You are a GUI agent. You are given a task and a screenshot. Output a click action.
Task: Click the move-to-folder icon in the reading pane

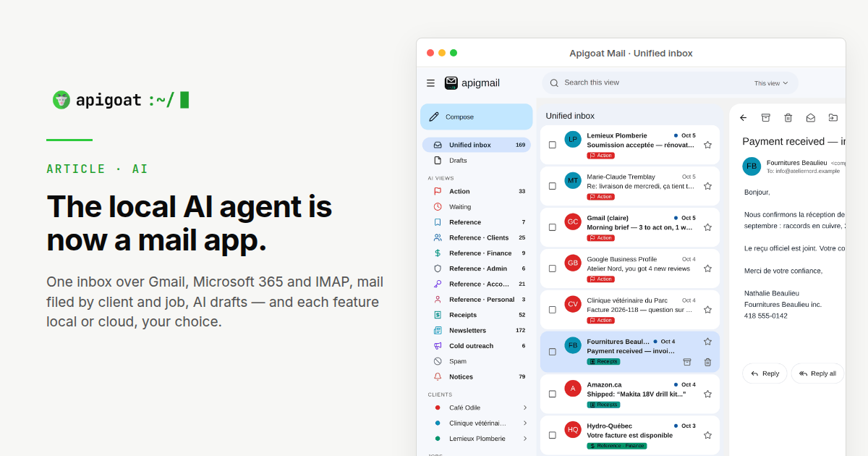[833, 117]
